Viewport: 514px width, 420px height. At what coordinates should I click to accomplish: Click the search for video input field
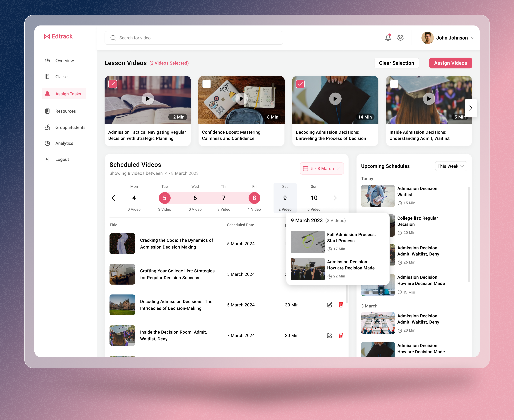(194, 38)
